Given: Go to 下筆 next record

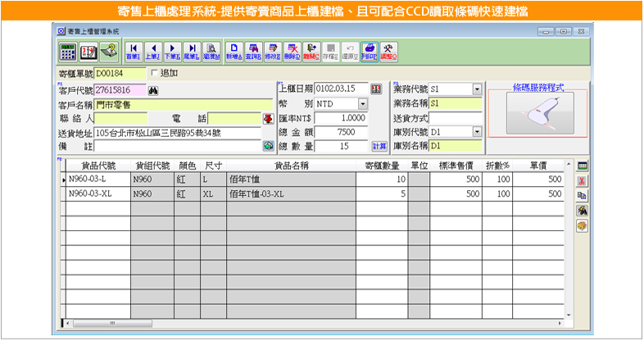Looking at the screenshot, I should 172,51.
